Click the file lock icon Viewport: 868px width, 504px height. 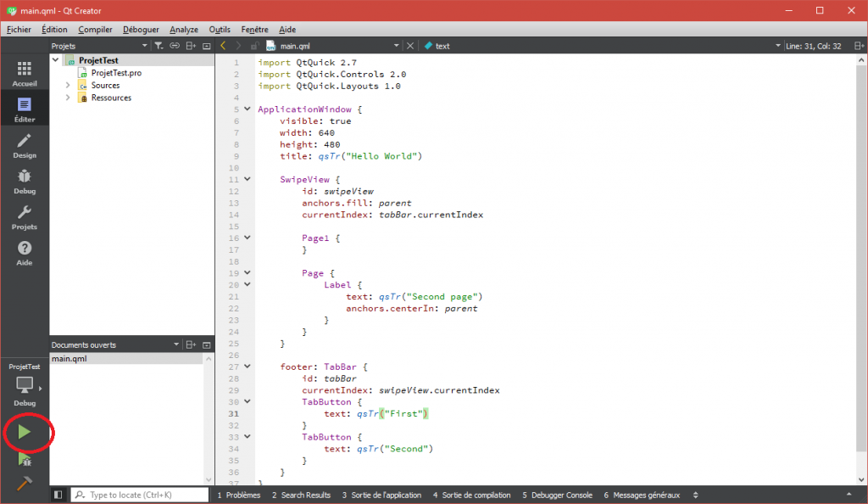[x=254, y=46]
